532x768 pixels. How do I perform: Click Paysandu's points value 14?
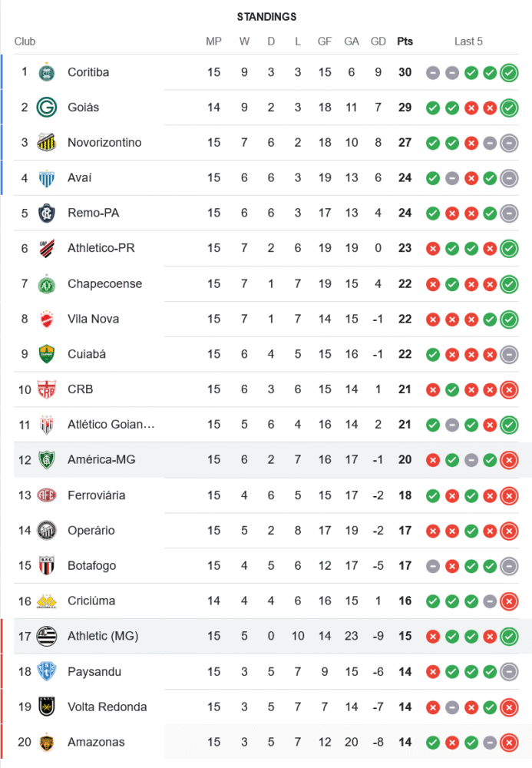pos(405,672)
